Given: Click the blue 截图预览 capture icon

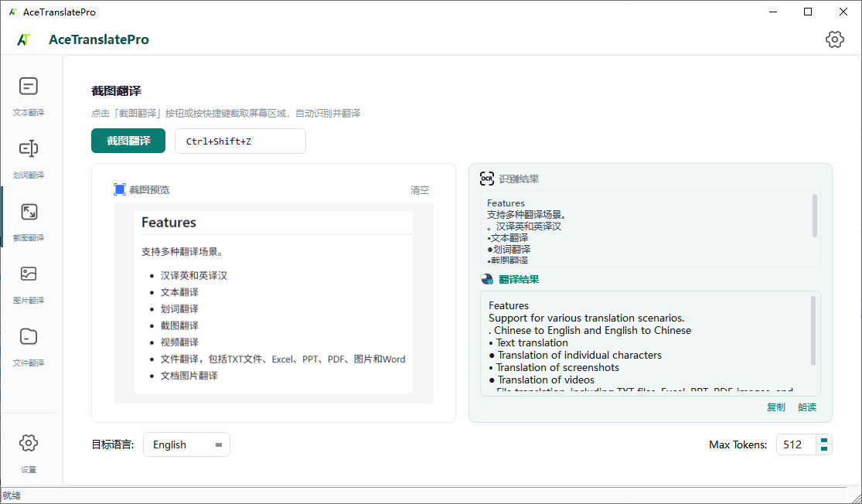Looking at the screenshot, I should [x=120, y=189].
